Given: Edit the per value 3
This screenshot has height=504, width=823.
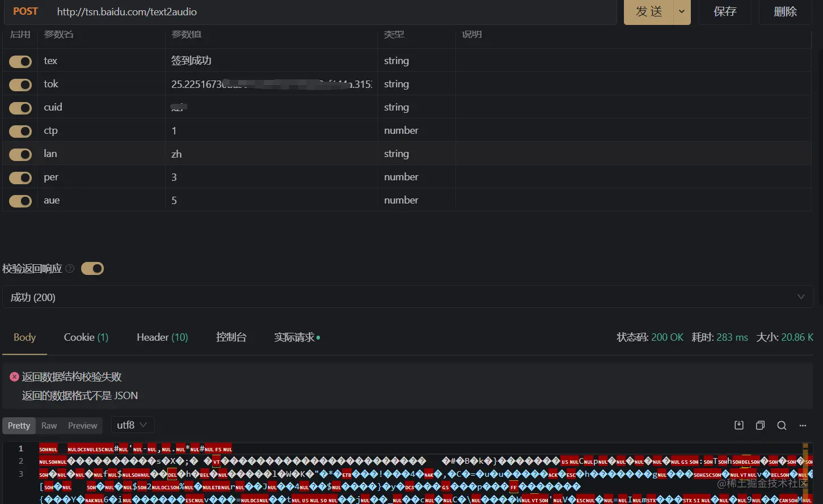Looking at the screenshot, I should point(272,177).
